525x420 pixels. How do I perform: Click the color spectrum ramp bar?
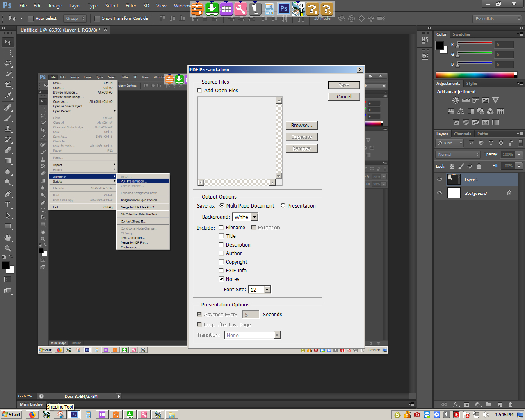pyautogui.click(x=476, y=75)
